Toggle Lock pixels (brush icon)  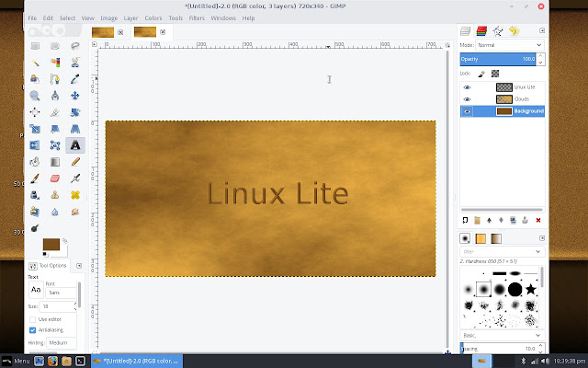(x=481, y=74)
